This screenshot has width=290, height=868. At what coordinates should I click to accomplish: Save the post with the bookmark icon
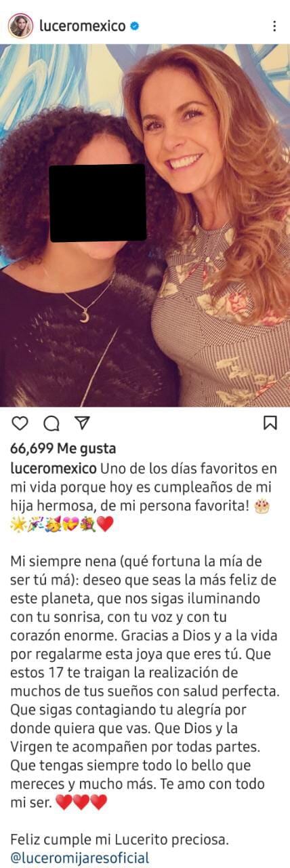click(270, 423)
